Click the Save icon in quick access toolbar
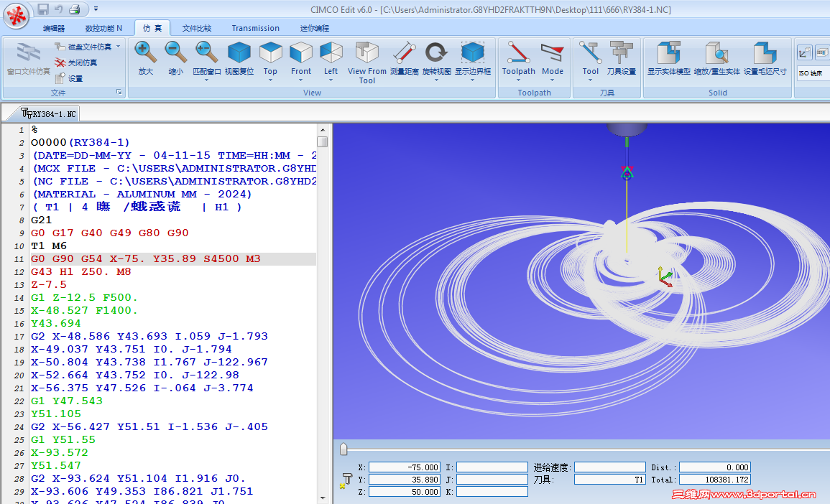The width and height of the screenshot is (830, 504). tap(43, 9)
